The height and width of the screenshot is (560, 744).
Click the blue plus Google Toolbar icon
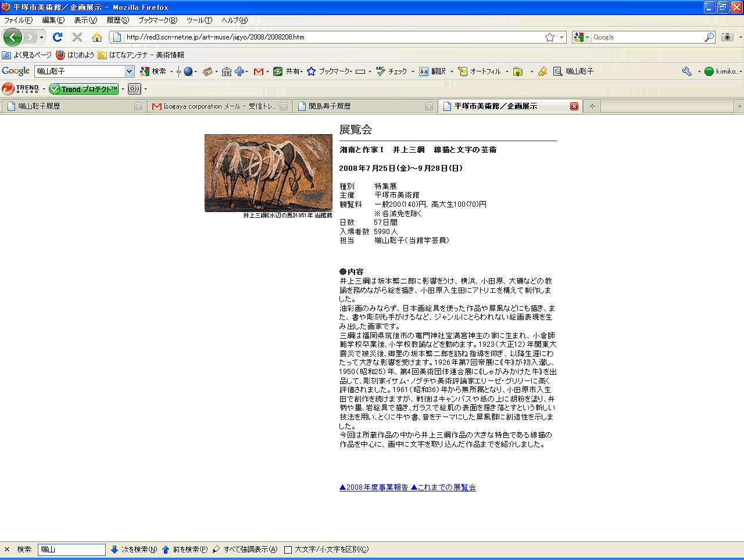click(x=239, y=71)
